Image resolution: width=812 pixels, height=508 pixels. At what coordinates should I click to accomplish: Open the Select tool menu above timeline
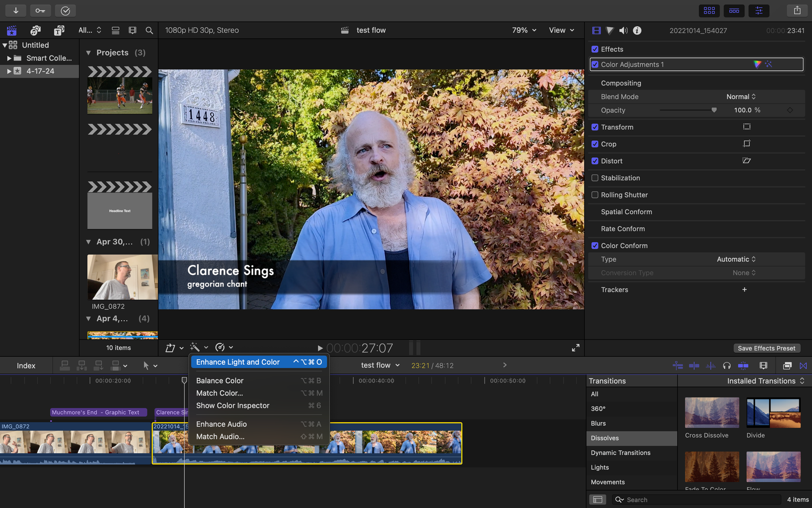[149, 365]
